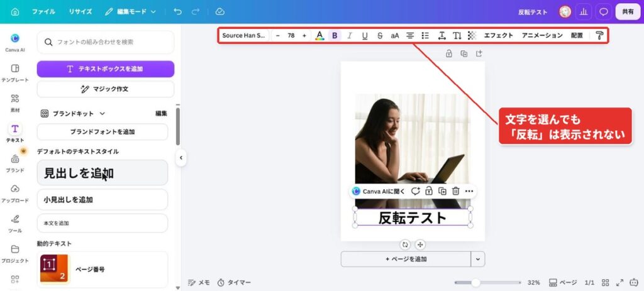
Task: Open テンプレート sidebar tab
Action: pos(15,73)
